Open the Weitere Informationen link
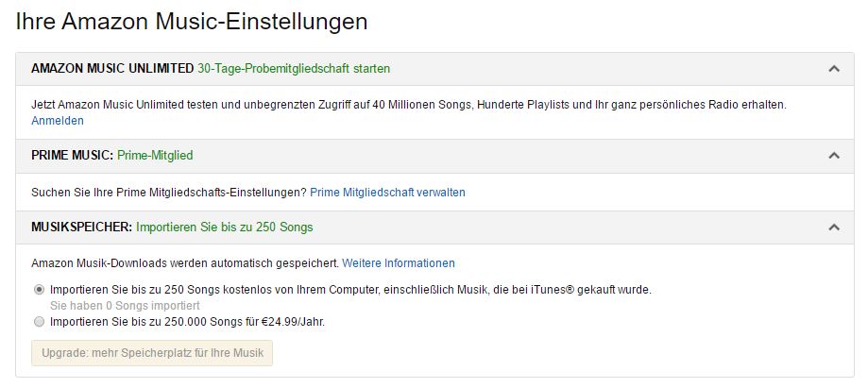 (x=399, y=263)
